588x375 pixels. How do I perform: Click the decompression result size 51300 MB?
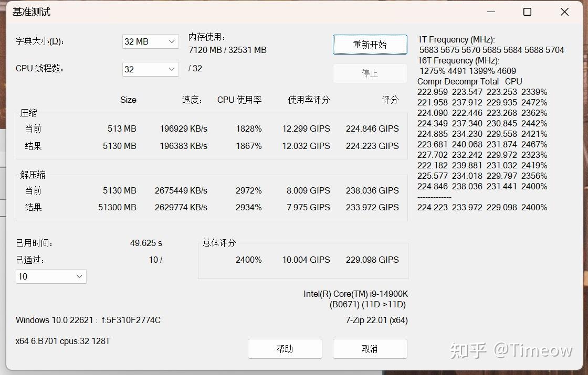click(117, 207)
